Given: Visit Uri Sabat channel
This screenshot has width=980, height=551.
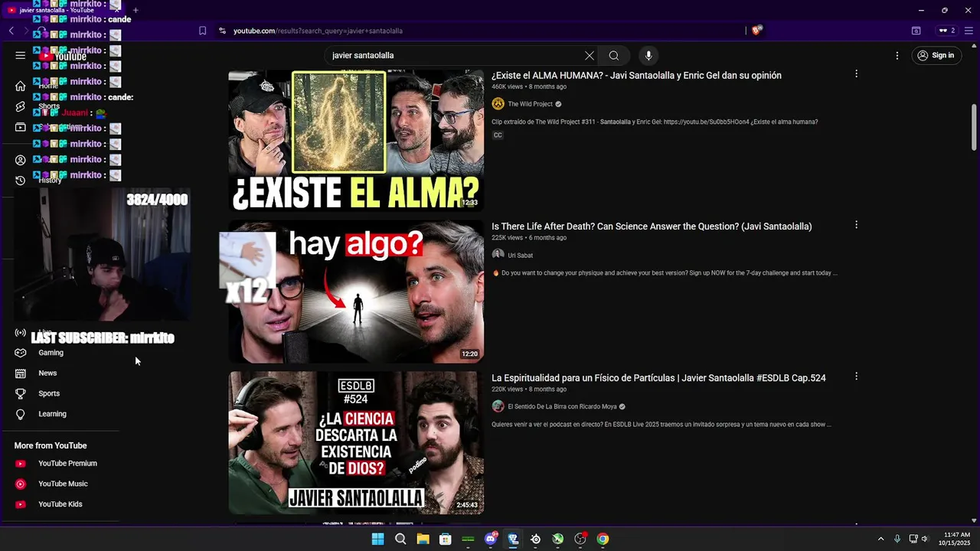Looking at the screenshot, I should (x=520, y=256).
